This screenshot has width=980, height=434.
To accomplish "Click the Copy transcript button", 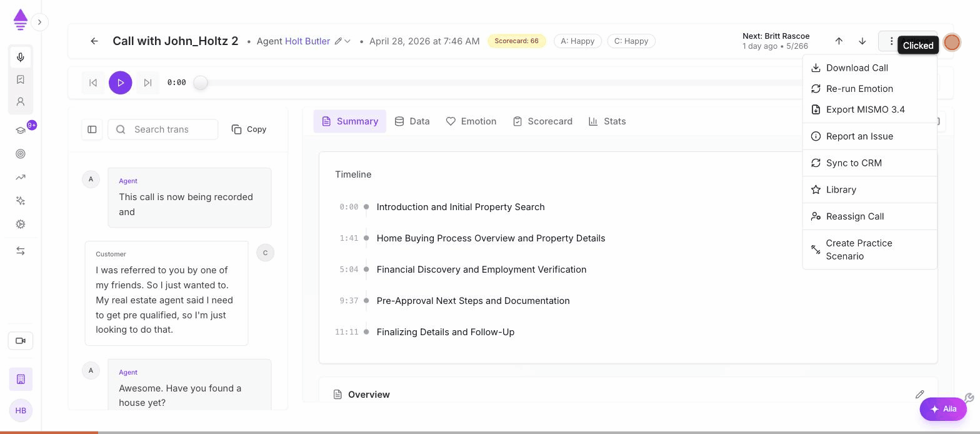I will [249, 129].
